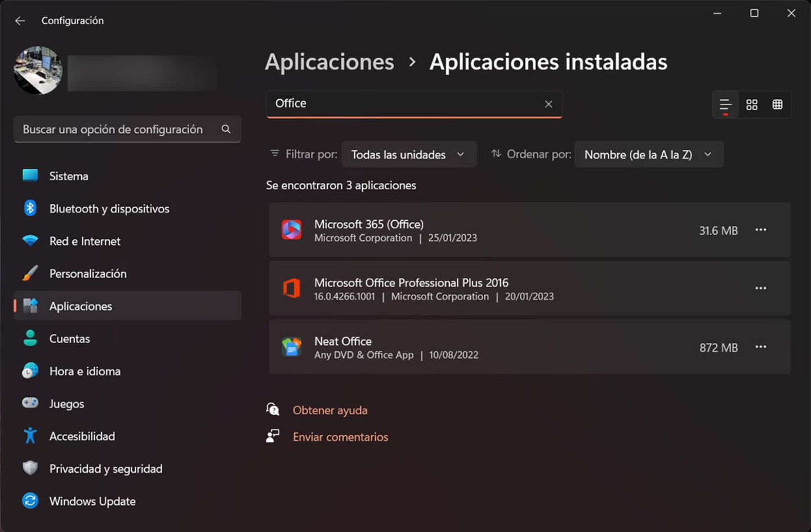Switch to list view layout
The height and width of the screenshot is (532, 811).
pos(725,105)
